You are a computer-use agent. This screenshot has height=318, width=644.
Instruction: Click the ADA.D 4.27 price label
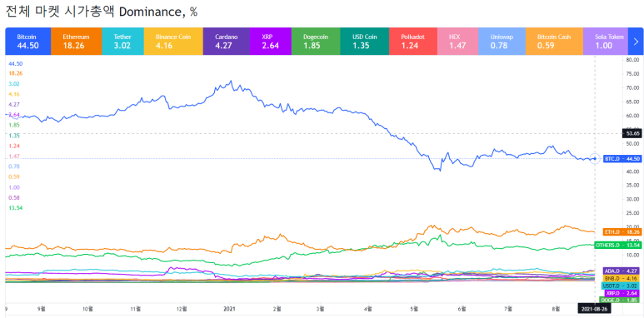tap(621, 271)
